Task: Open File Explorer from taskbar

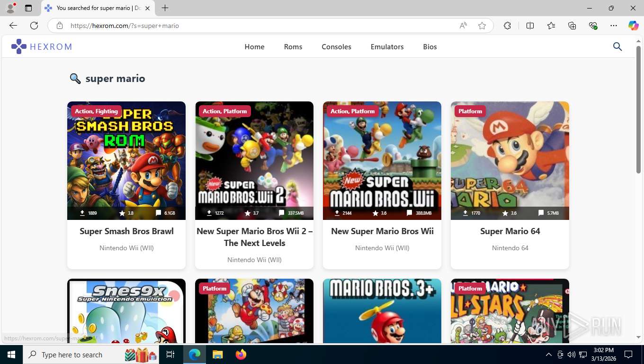Action: [x=217, y=355]
